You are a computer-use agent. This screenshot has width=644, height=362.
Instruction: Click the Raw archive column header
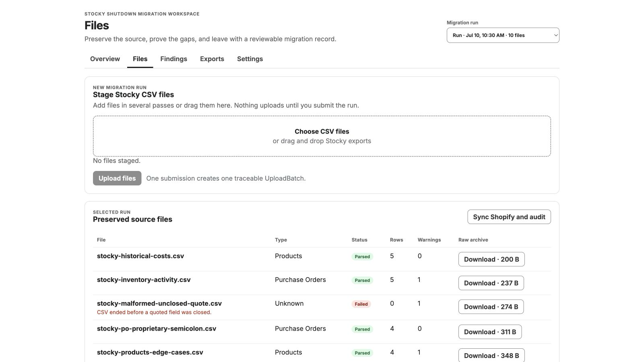coord(473,240)
